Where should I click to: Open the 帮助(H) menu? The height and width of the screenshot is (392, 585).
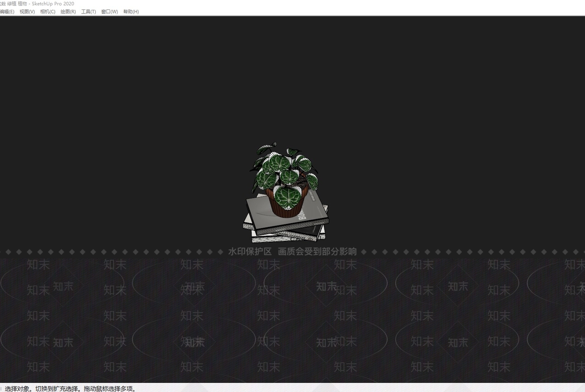(131, 12)
